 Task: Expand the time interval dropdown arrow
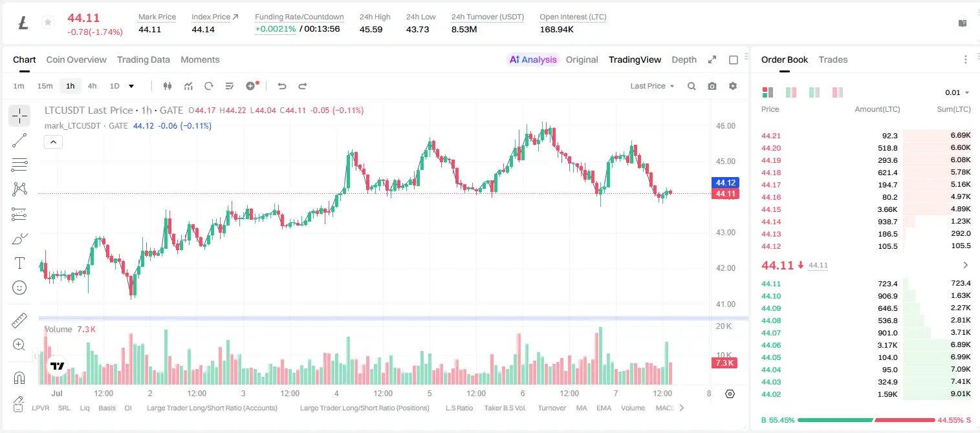pyautogui.click(x=131, y=86)
